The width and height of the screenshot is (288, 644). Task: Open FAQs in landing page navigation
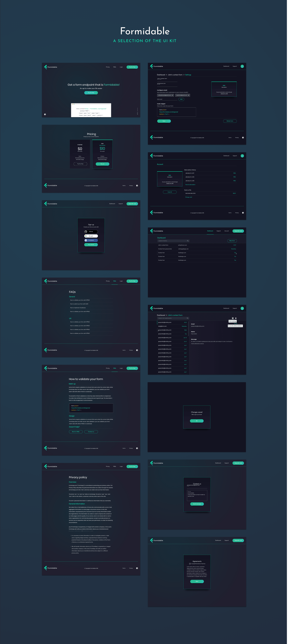(x=115, y=67)
